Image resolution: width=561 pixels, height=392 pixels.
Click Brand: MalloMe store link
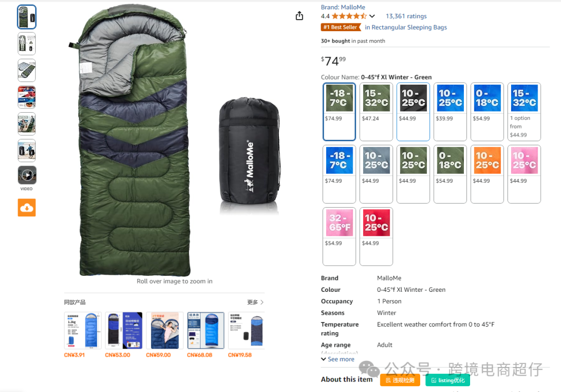click(x=343, y=7)
